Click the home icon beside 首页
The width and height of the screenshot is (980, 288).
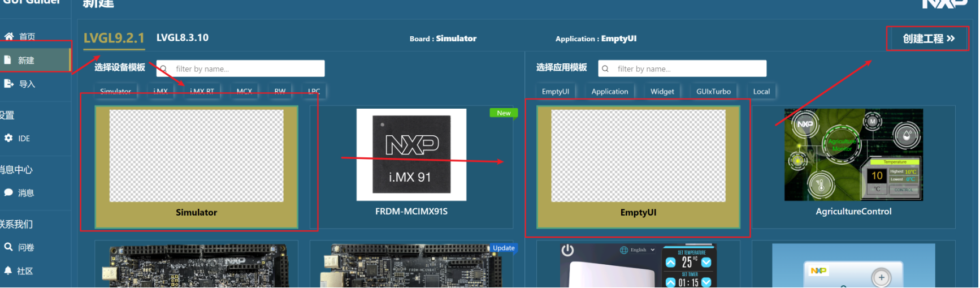pyautogui.click(x=9, y=36)
